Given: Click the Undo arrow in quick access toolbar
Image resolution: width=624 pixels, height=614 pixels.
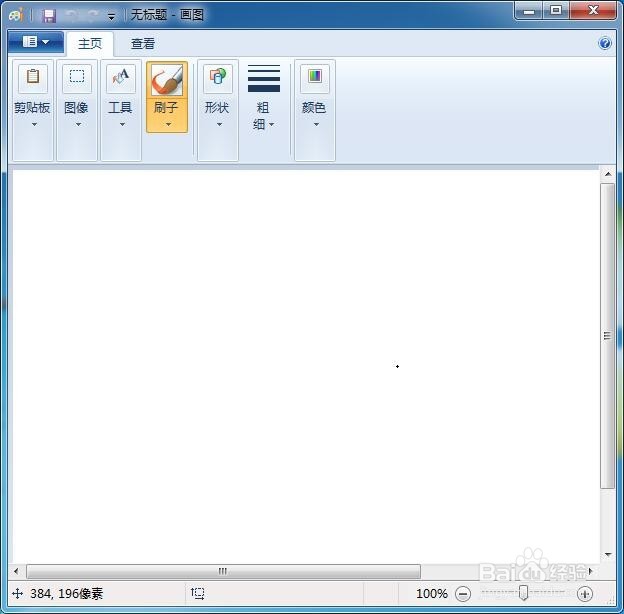Looking at the screenshot, I should pyautogui.click(x=72, y=16).
